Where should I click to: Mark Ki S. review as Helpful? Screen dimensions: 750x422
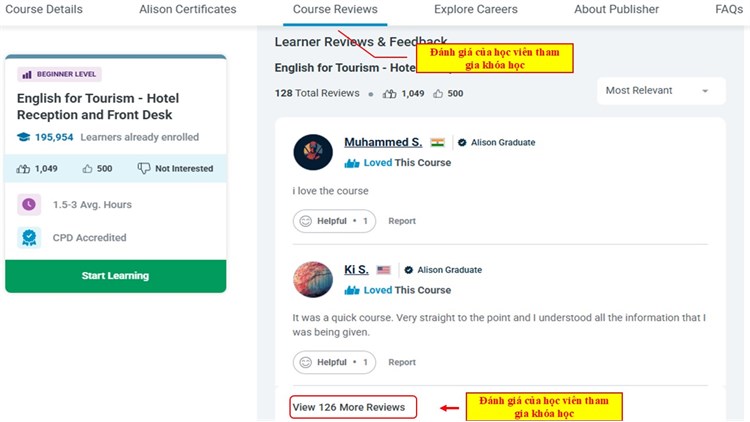pos(334,362)
